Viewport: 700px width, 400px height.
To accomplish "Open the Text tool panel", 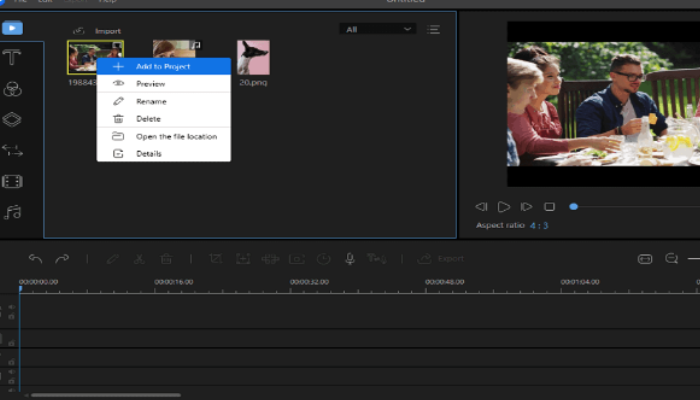I will tap(12, 58).
